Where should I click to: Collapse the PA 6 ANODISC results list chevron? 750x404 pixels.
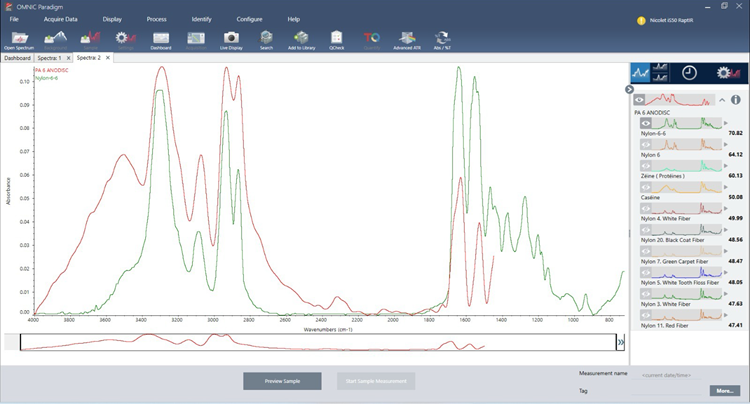click(722, 100)
